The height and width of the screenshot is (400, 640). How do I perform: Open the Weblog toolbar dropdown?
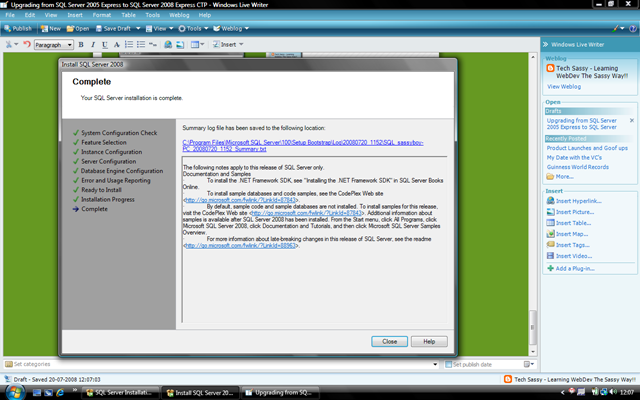pyautogui.click(x=231, y=29)
